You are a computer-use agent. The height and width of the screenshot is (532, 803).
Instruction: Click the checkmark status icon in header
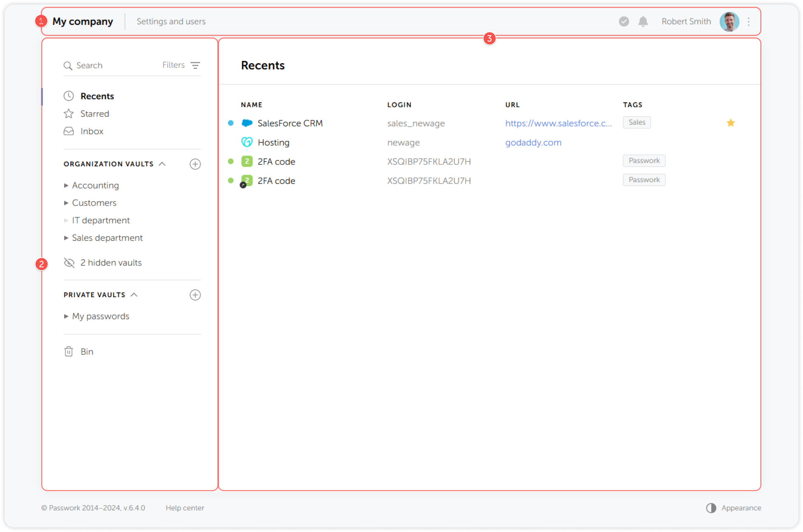[624, 22]
